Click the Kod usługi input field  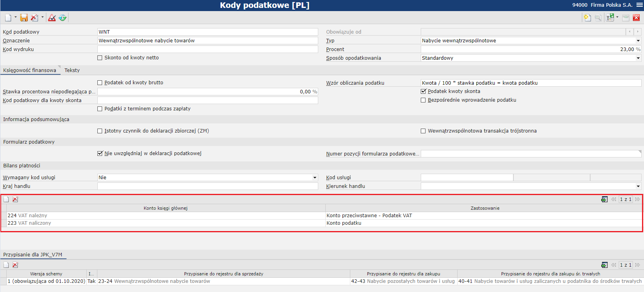coord(467,177)
